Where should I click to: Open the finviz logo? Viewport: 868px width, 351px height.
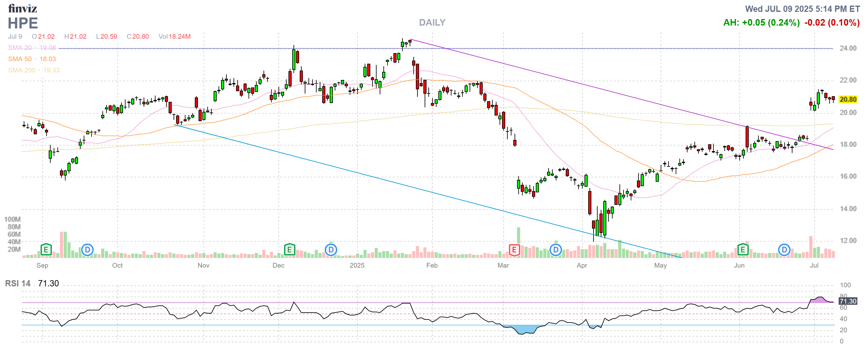pos(22,8)
